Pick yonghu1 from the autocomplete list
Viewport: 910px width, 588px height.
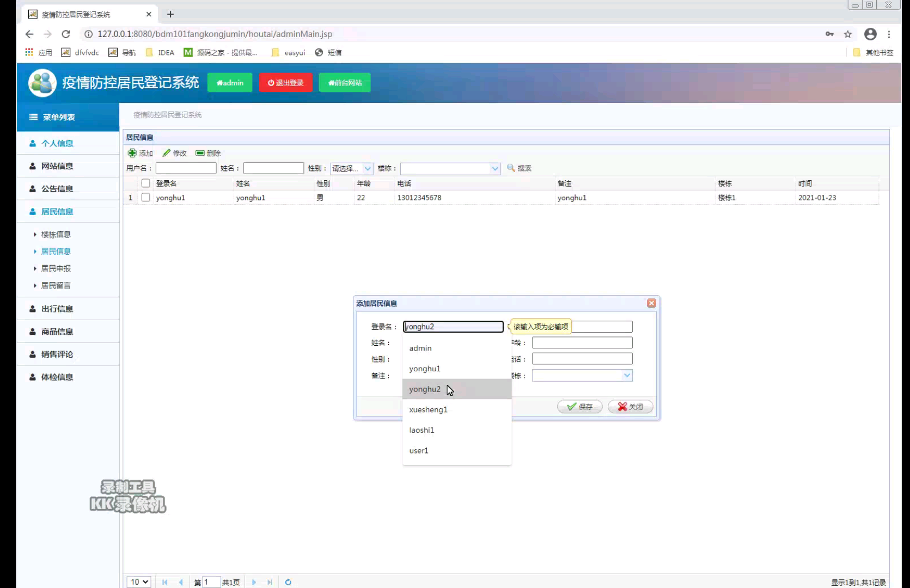coord(456,369)
